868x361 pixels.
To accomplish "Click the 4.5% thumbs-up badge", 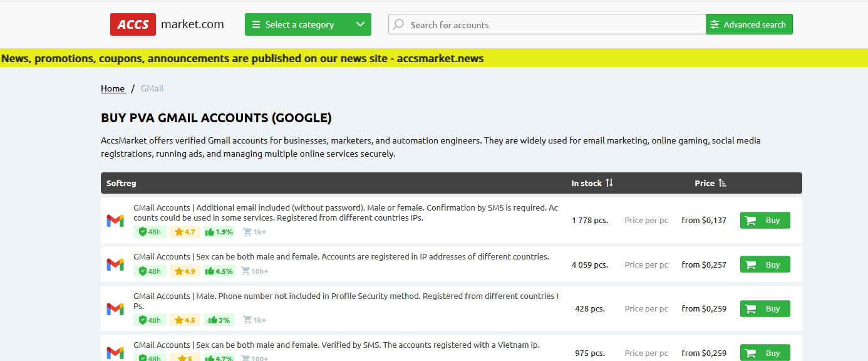I will pos(219,271).
